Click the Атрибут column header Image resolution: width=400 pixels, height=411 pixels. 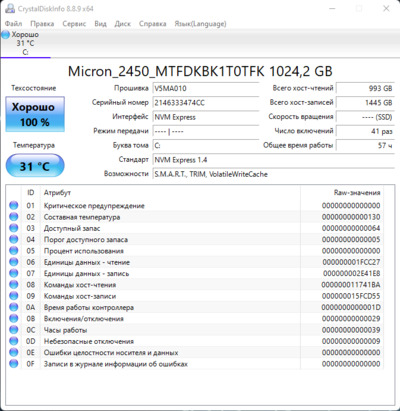(57, 193)
